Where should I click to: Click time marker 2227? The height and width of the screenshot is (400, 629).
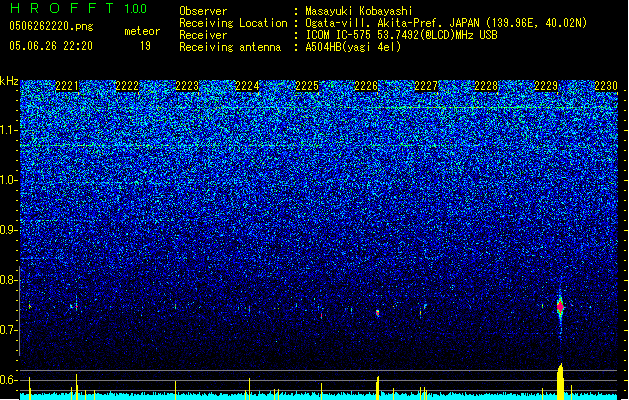point(426,86)
